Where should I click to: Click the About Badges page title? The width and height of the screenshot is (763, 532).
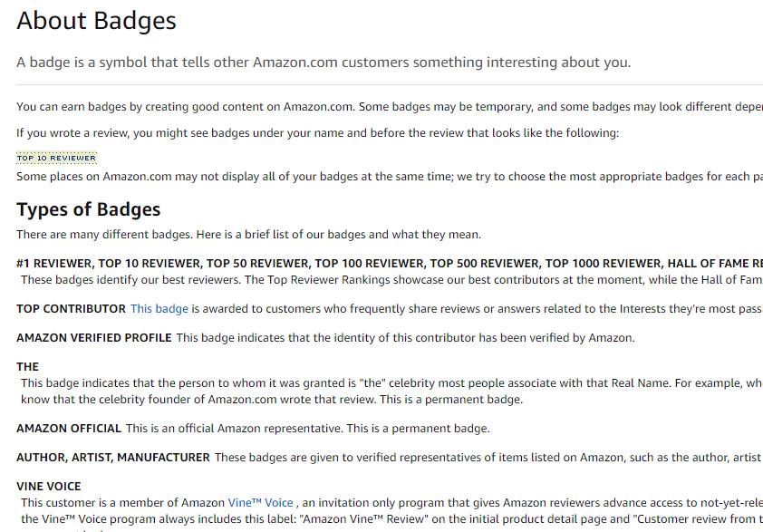[96, 21]
